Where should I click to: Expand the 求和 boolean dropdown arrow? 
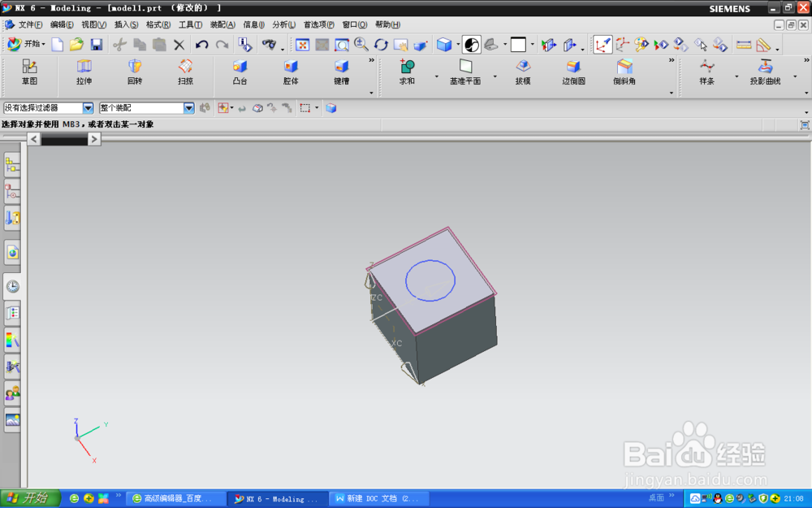coord(437,76)
